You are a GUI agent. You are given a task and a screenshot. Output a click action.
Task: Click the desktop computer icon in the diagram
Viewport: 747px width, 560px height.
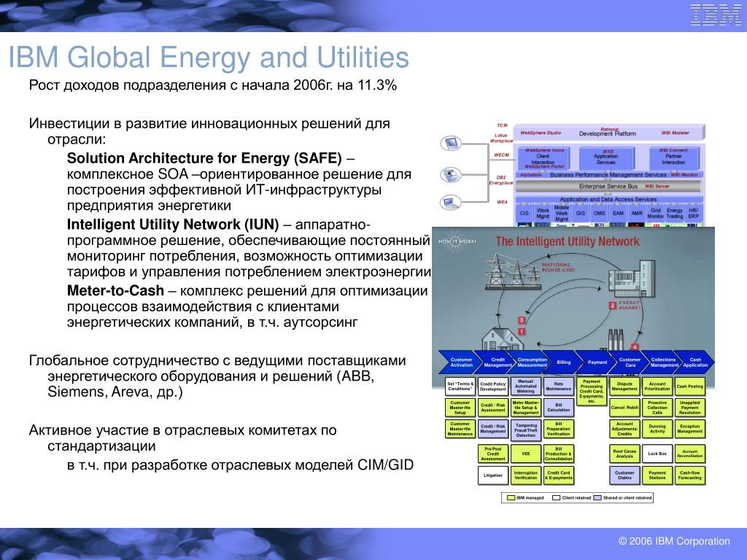(451, 174)
